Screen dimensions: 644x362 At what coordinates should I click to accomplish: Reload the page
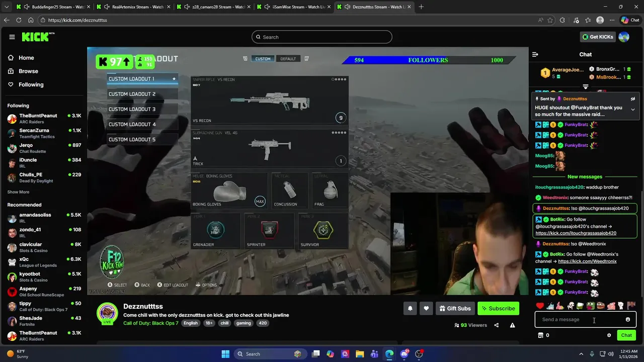pos(19,20)
